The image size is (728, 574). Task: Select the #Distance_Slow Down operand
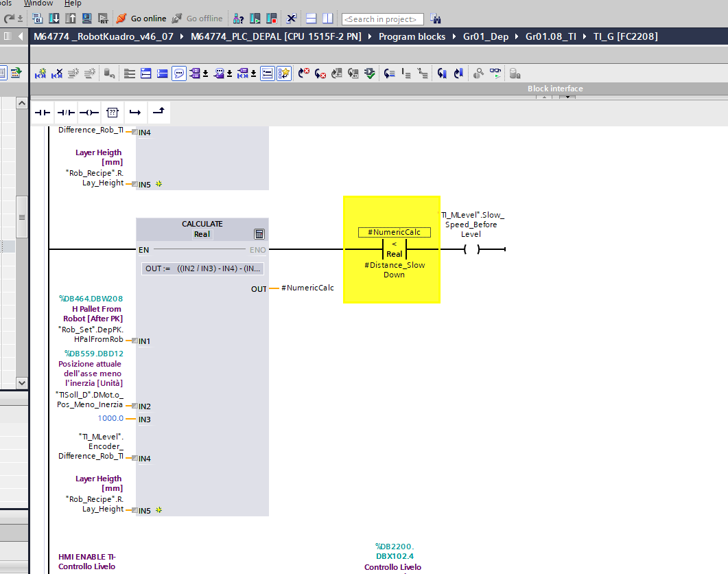pyautogui.click(x=394, y=270)
